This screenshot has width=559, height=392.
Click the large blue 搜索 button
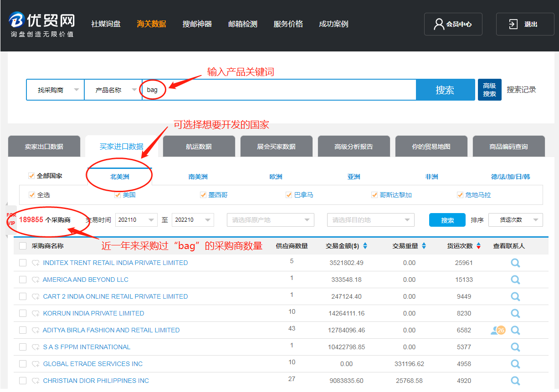445,90
